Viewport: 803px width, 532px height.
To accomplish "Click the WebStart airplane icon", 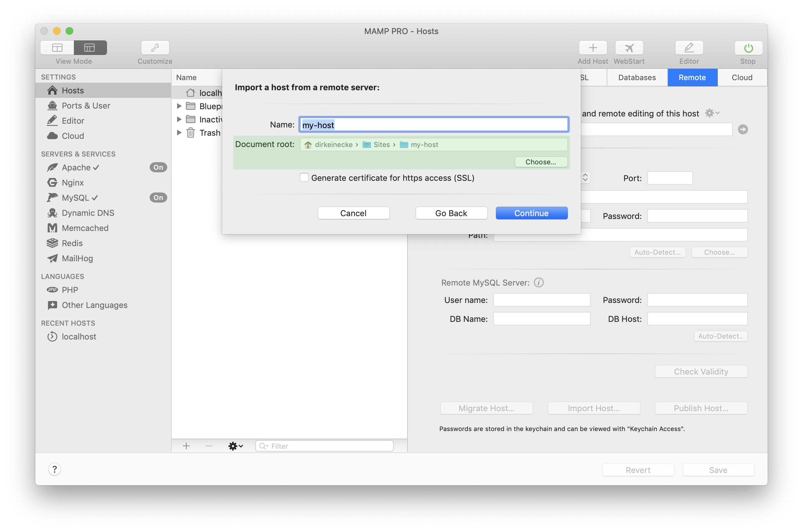I will [x=628, y=48].
